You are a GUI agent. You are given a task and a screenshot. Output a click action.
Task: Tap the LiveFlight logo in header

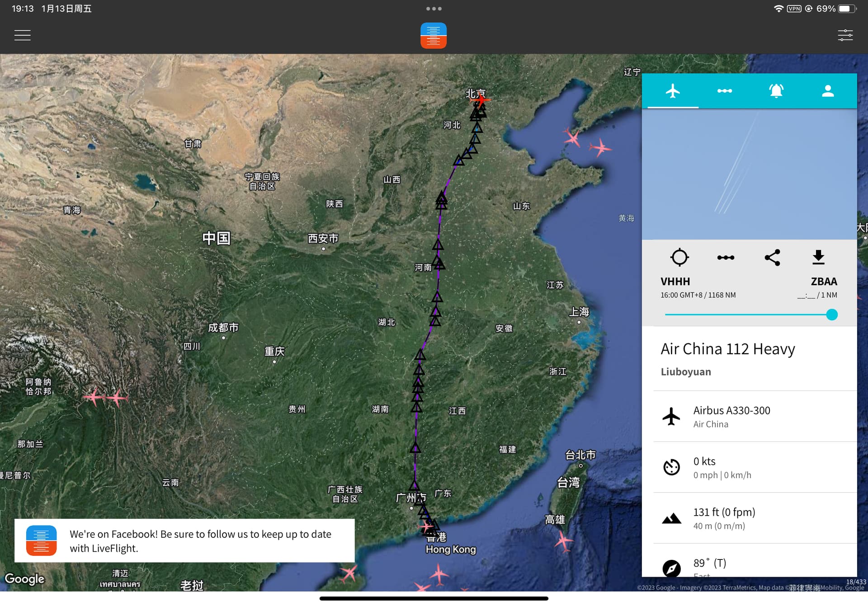[433, 35]
